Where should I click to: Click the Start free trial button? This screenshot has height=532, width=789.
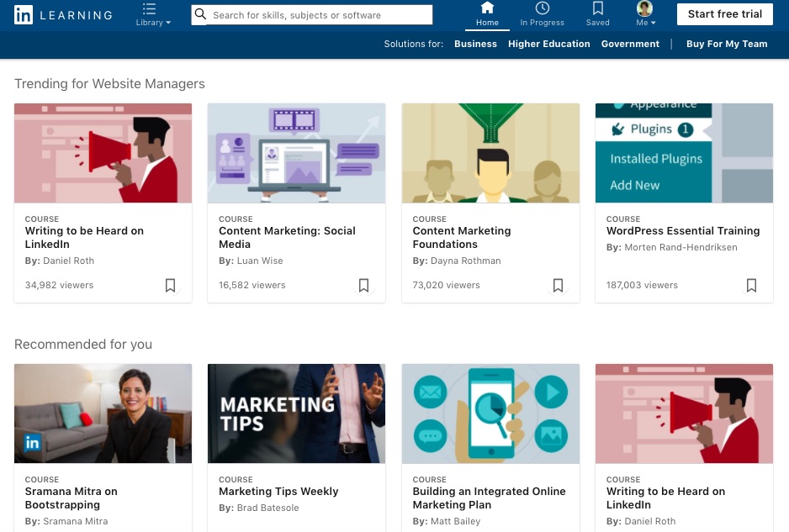(724, 13)
